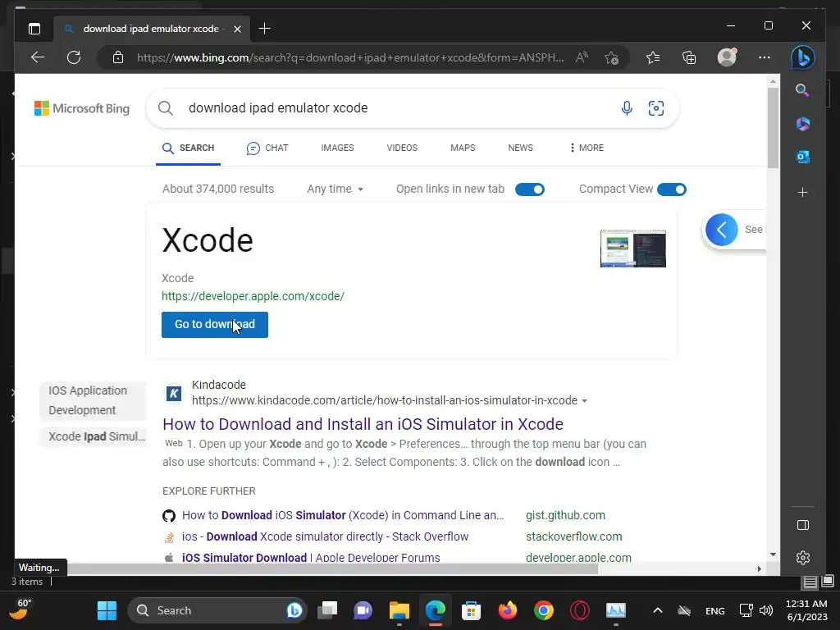Toggle the Compact View switch
This screenshot has height=630, width=840.
click(x=671, y=189)
